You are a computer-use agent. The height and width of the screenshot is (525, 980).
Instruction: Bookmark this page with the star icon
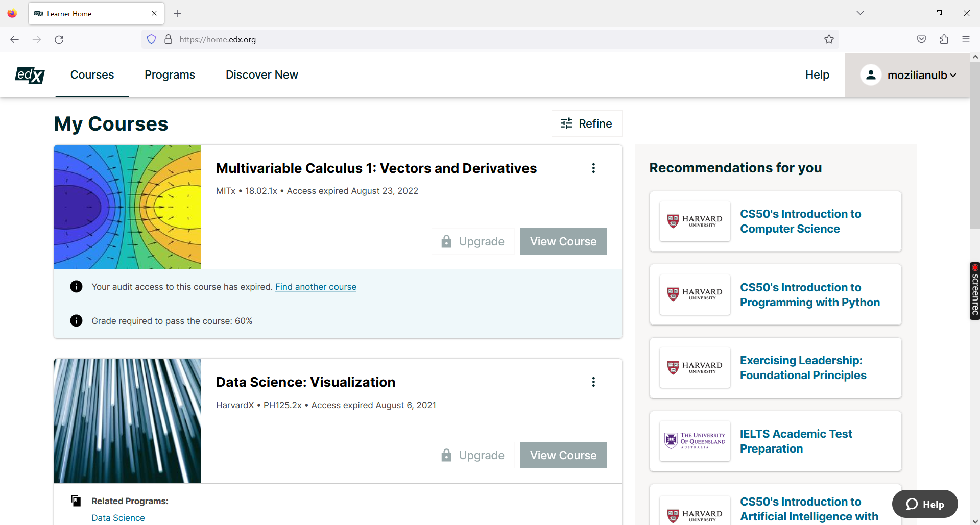pyautogui.click(x=828, y=39)
